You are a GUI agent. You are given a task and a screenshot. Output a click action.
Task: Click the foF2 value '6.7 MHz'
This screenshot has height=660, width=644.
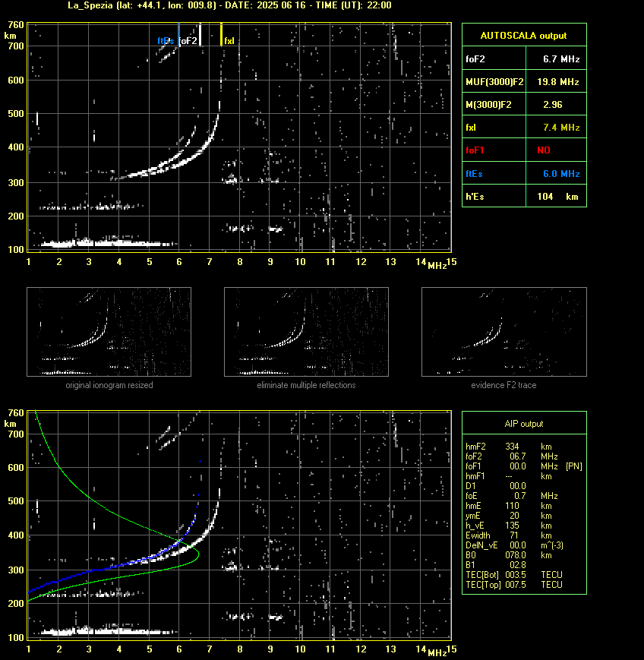[561, 59]
